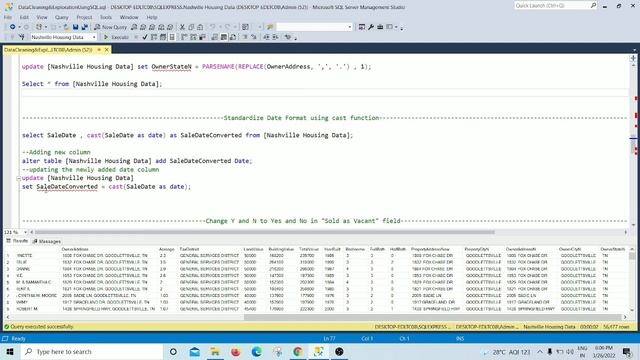Click the taskbar search box
Image resolution: width=640 pixels, height=360 pixels.
coord(91,351)
